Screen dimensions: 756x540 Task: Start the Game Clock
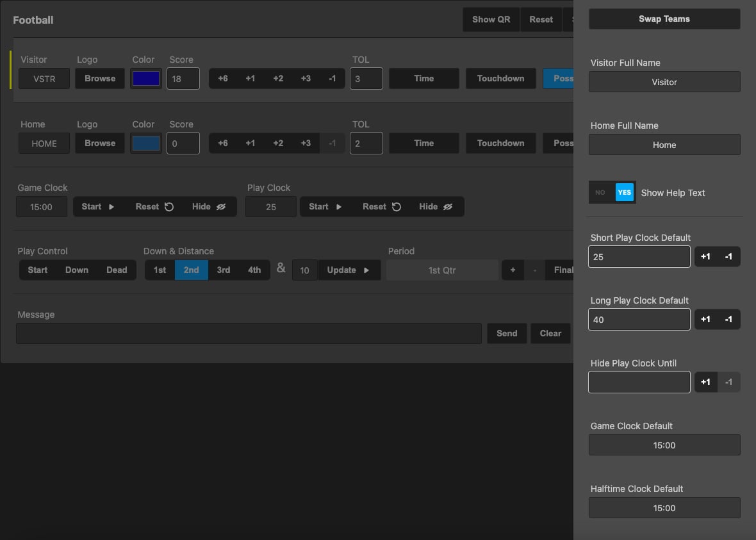point(98,207)
